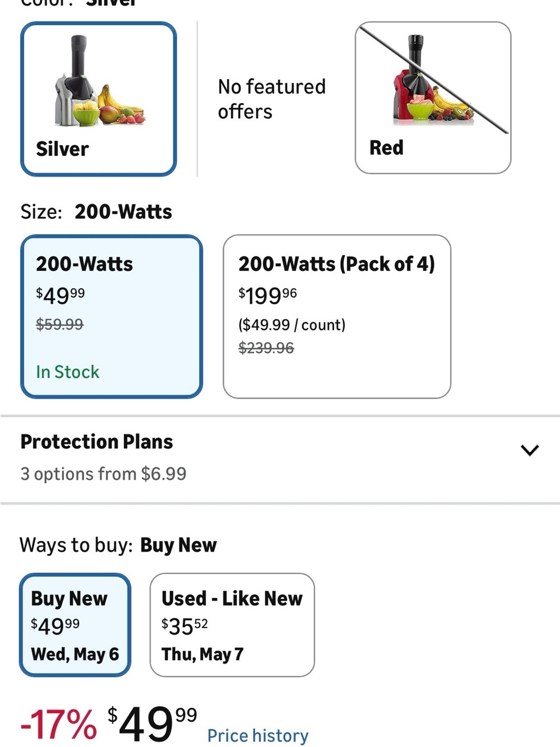Image resolution: width=560 pixels, height=747 pixels.
Task: Tap the red dessert maker product image
Action: click(433, 78)
